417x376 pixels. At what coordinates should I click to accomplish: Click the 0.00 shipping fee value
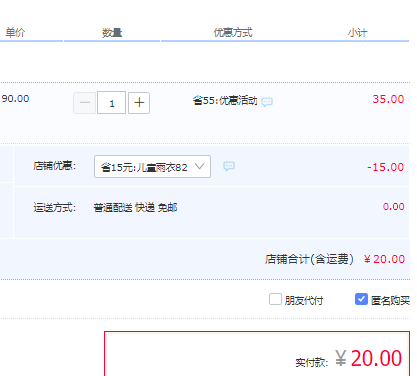394,207
